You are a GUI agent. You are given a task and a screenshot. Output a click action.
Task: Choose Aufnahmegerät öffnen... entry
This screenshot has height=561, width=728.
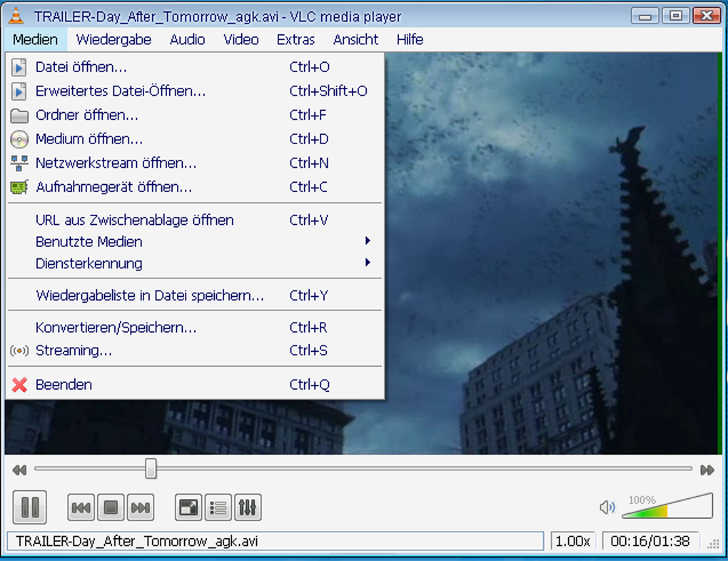tap(195, 187)
